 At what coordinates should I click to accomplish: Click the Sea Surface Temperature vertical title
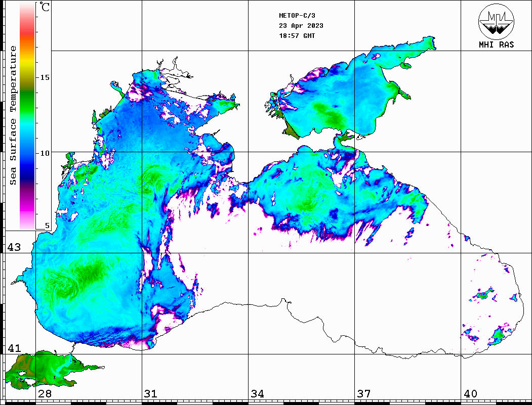point(13,115)
